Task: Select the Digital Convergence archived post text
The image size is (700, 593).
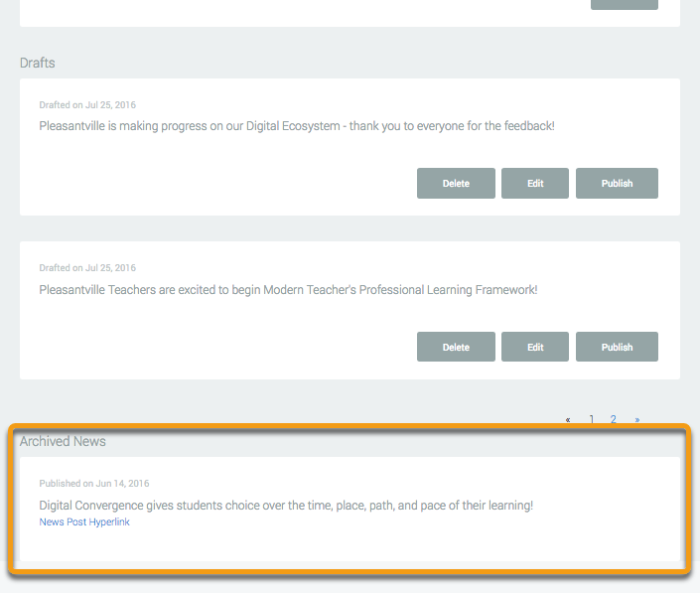Action: click(x=286, y=506)
